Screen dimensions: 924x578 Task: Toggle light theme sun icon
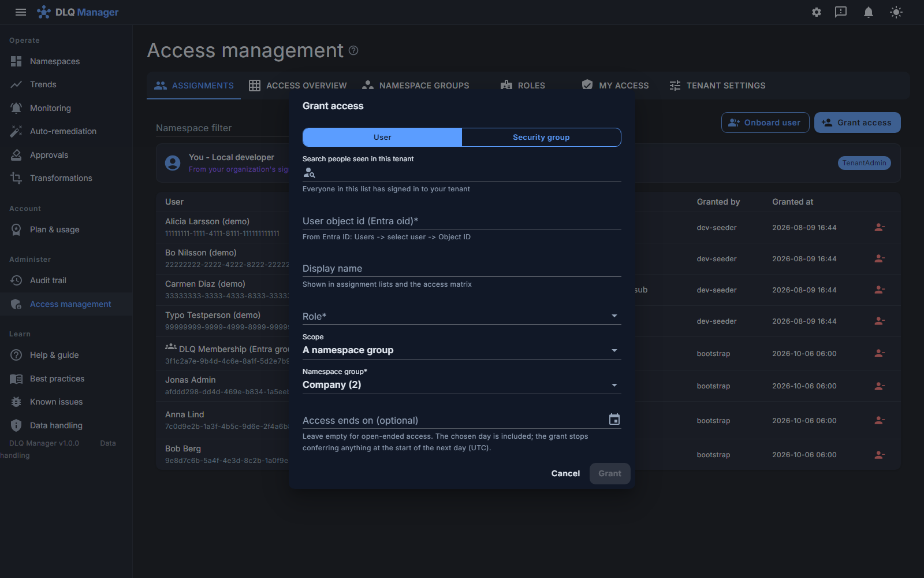coord(896,12)
